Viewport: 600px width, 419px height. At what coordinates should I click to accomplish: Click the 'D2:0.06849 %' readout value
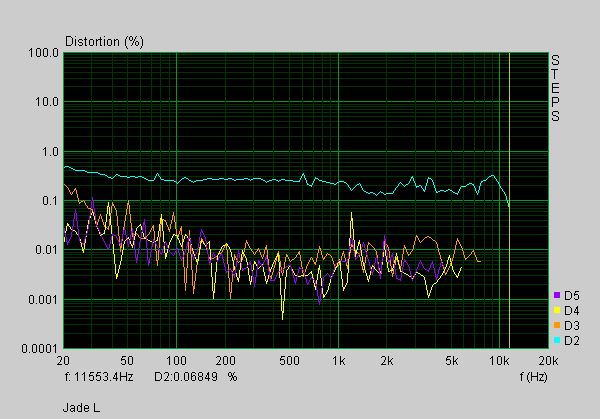click(x=196, y=377)
